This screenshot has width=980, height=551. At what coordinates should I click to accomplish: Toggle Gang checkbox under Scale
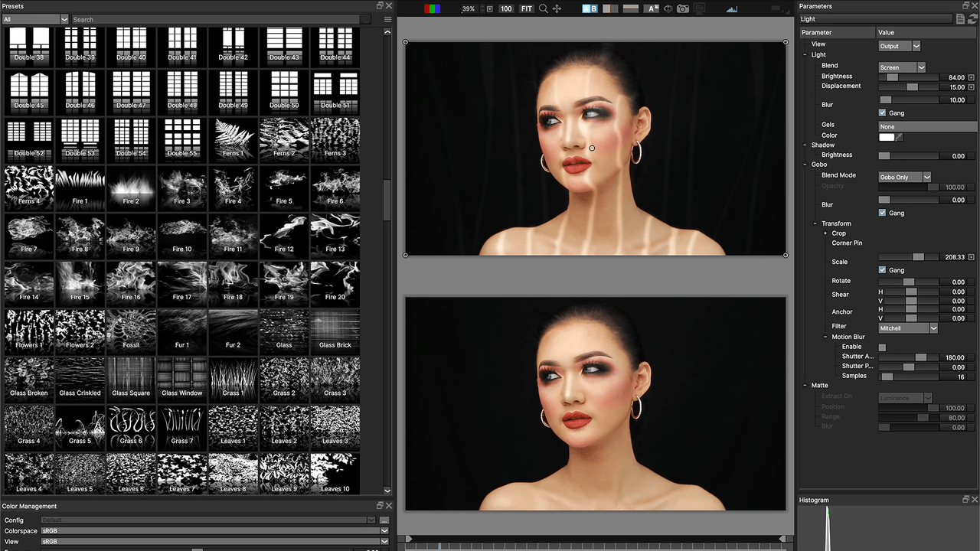point(882,270)
